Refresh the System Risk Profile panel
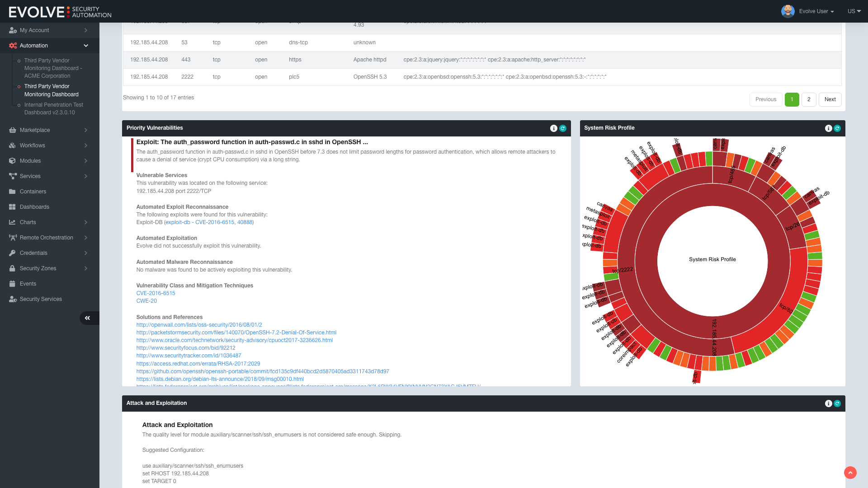This screenshot has width=868, height=488. pos(837,128)
